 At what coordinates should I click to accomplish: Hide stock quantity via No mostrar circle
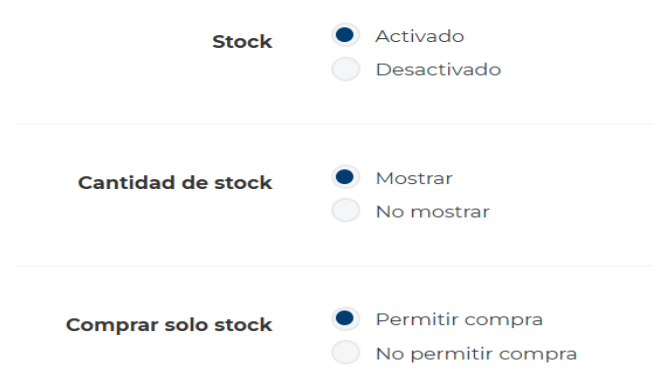[345, 210]
